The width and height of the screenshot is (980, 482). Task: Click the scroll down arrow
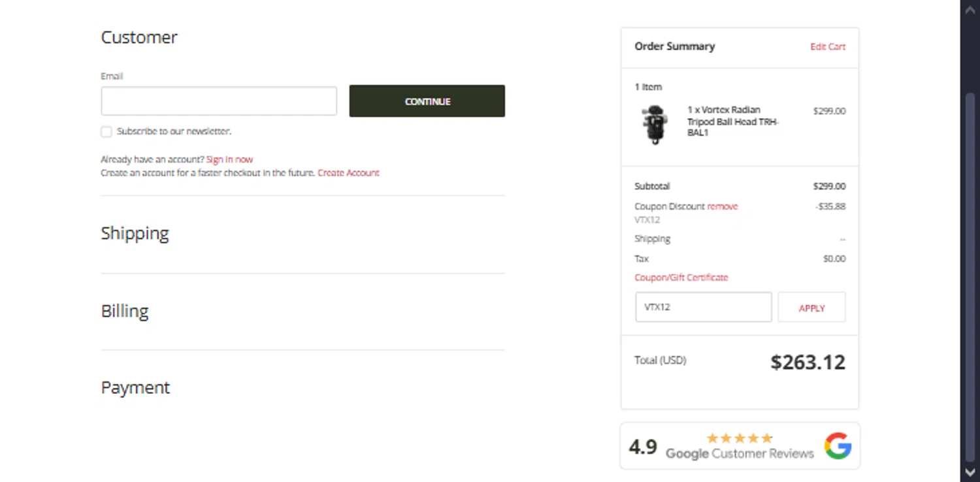[x=970, y=472]
